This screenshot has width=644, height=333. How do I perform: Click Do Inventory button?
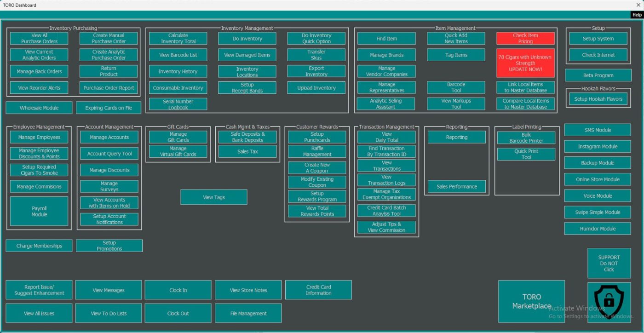tap(247, 39)
